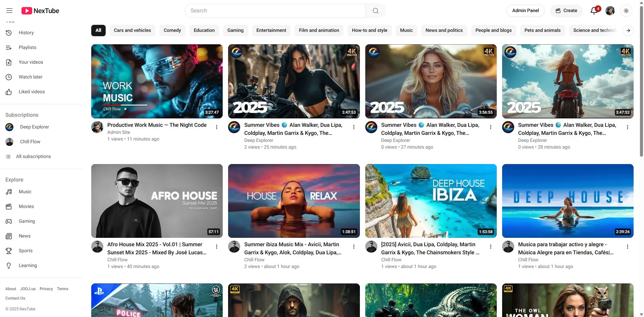Screen dimensions: 644x317
Task: Click into the Search field
Action: pos(275,11)
